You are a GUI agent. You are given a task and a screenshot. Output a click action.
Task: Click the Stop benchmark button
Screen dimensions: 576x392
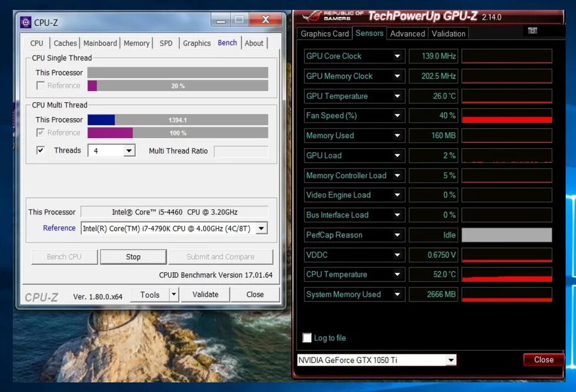pyautogui.click(x=133, y=257)
